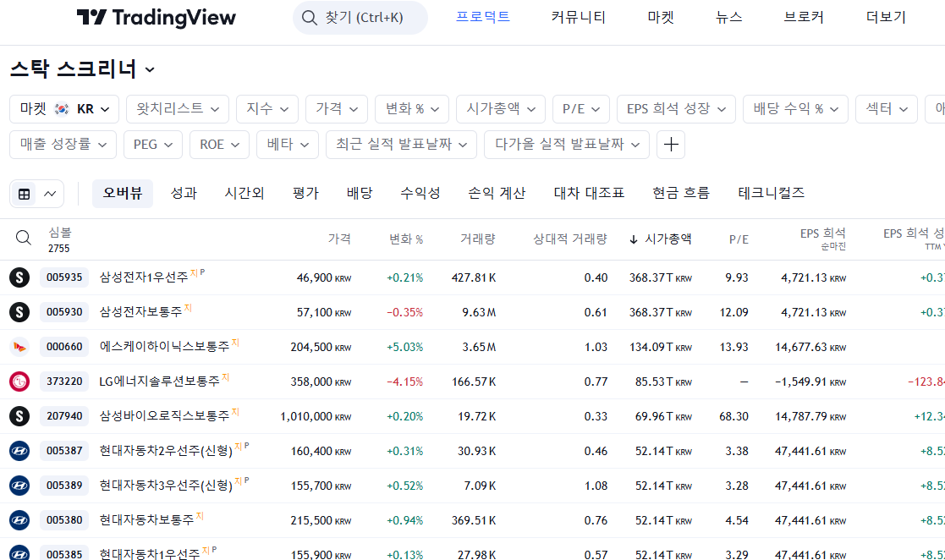This screenshot has width=945, height=560.
Task: Click the 1,010,000 KRW price cell
Action: pyautogui.click(x=316, y=416)
